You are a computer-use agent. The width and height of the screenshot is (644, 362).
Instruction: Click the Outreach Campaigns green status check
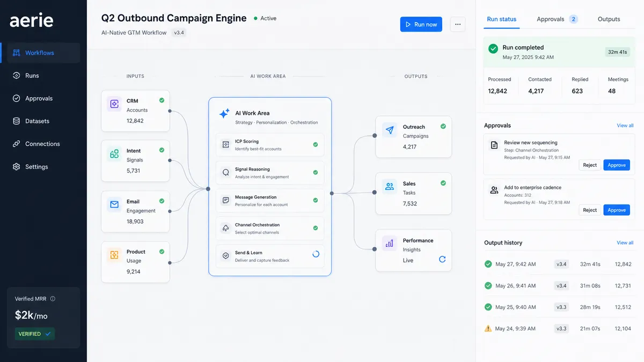[443, 127]
